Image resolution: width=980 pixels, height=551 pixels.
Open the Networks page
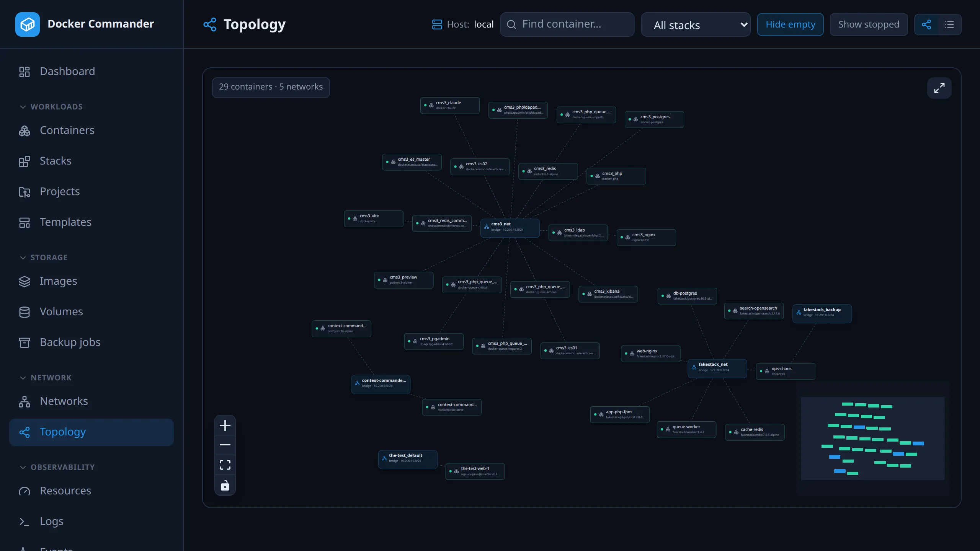point(91,401)
